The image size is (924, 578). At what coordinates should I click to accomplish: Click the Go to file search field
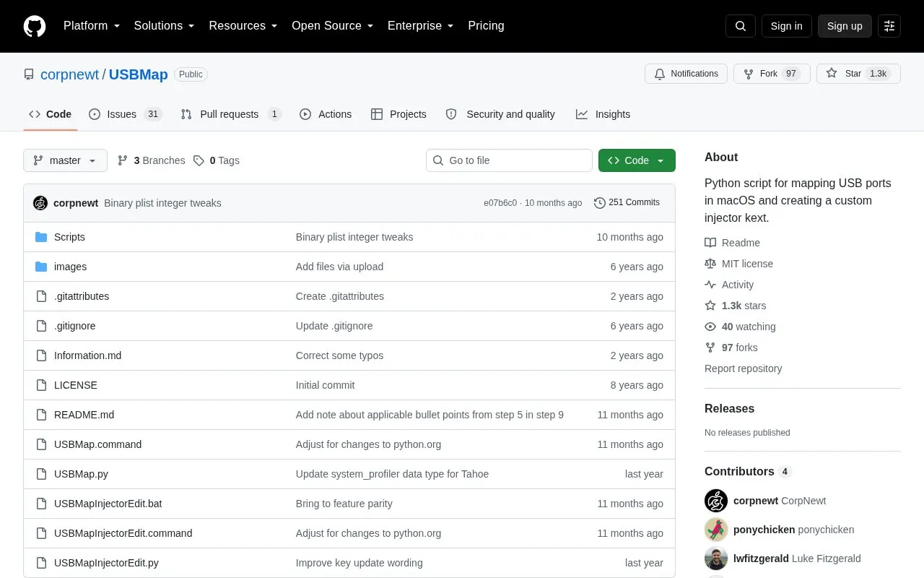(509, 160)
